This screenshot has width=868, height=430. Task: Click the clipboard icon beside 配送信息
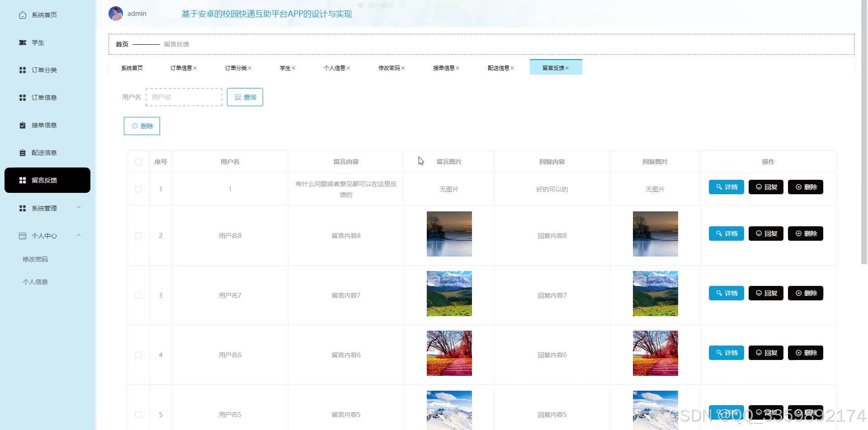tap(23, 153)
